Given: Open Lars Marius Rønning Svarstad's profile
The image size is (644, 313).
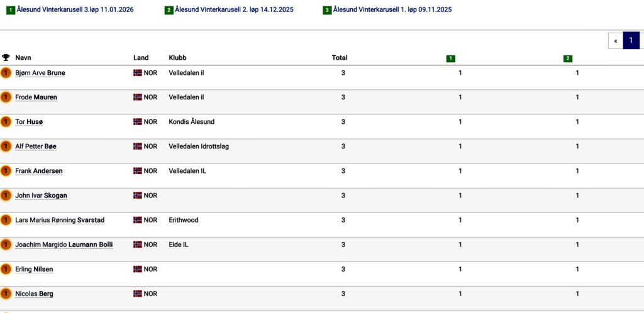Looking at the screenshot, I should tap(60, 220).
